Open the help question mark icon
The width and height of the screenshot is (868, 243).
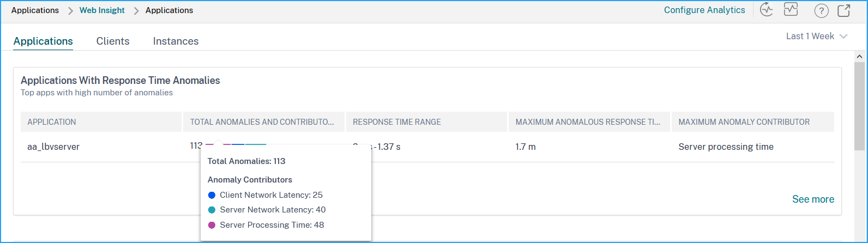(821, 10)
